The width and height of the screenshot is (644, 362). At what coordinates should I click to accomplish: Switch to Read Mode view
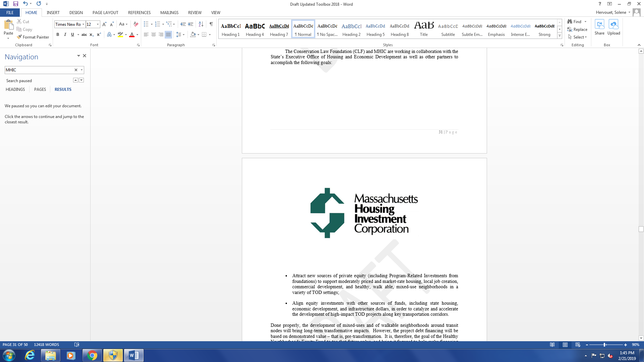pyautogui.click(x=552, y=345)
